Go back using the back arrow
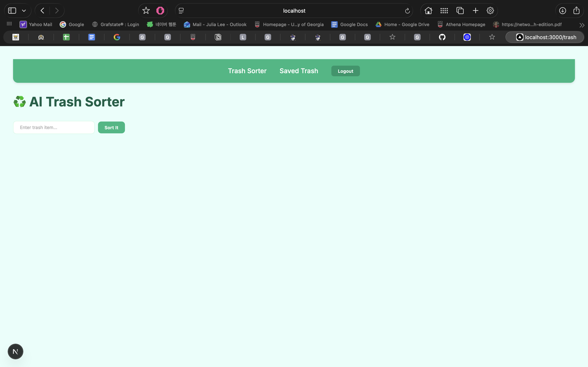This screenshot has width=588, height=367. (x=42, y=11)
